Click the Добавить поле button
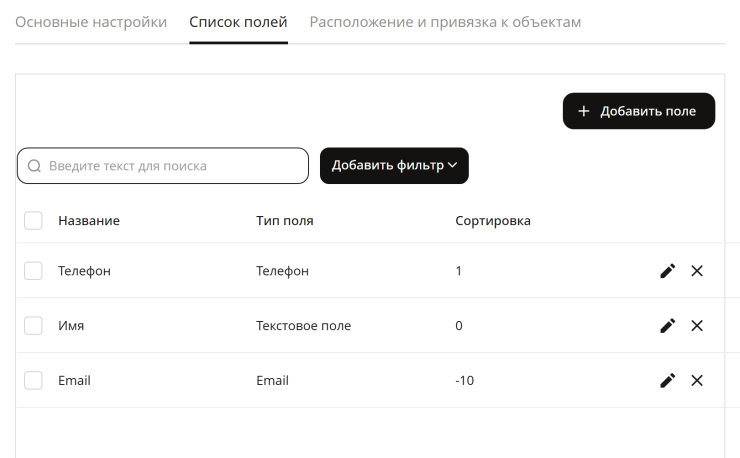This screenshot has width=740, height=458. pos(639,111)
